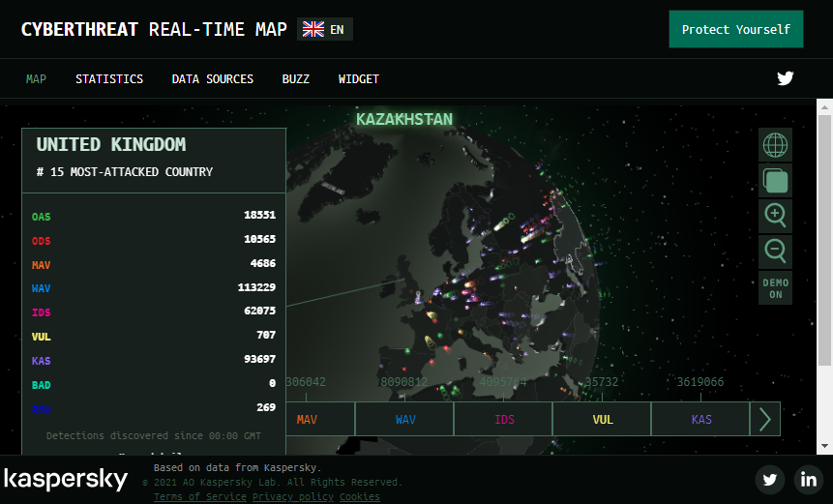Click WAV count 8090812 above bar

point(403,382)
